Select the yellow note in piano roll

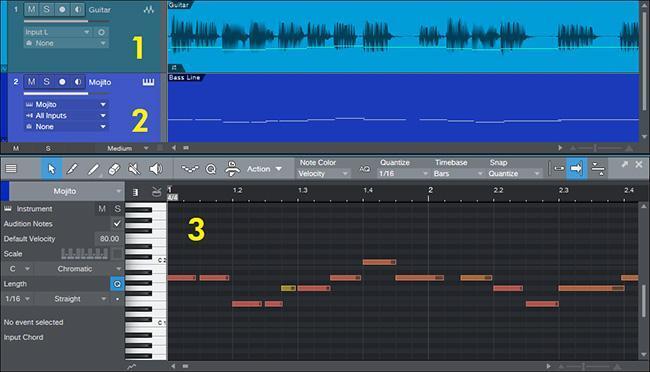[288, 288]
